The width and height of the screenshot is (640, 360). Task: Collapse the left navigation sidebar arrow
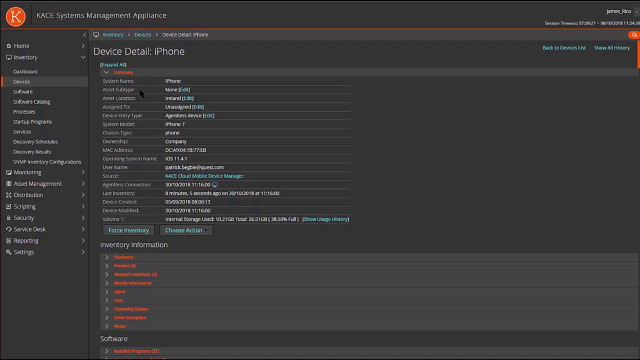(x=84, y=35)
